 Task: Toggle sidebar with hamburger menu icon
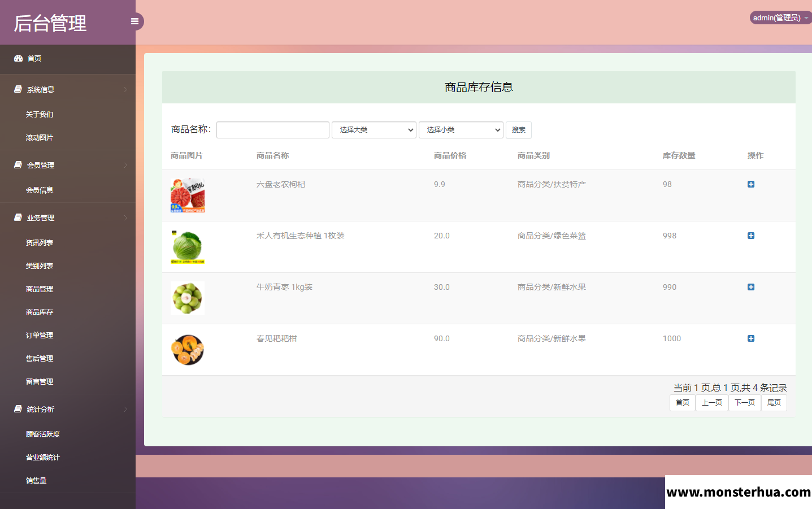click(x=134, y=21)
